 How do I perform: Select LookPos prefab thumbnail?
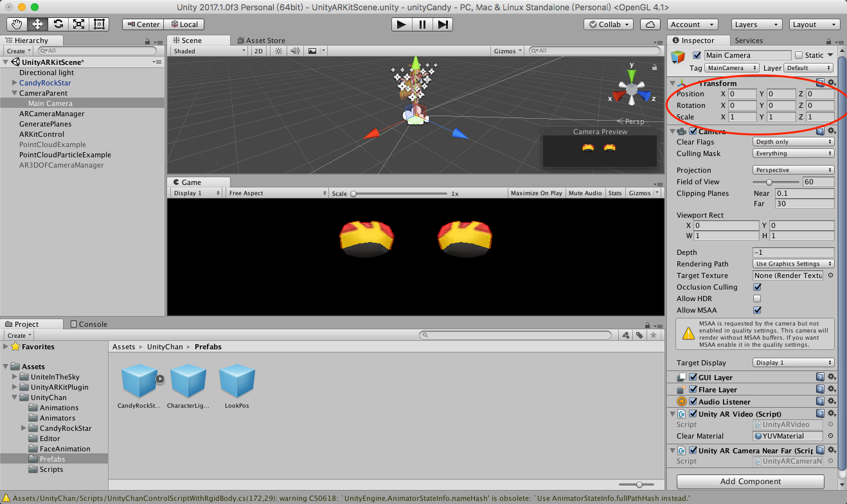click(237, 382)
